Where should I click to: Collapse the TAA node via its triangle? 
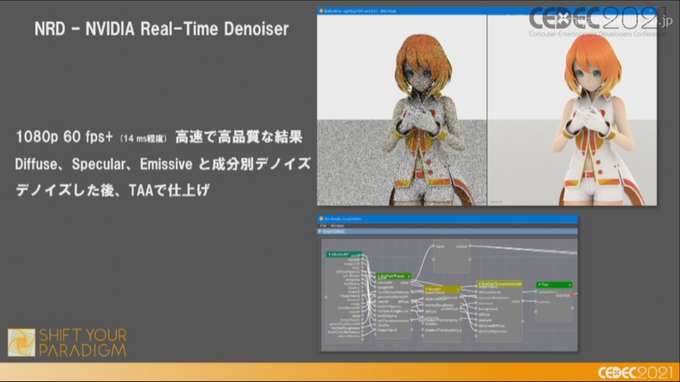[x=539, y=285]
